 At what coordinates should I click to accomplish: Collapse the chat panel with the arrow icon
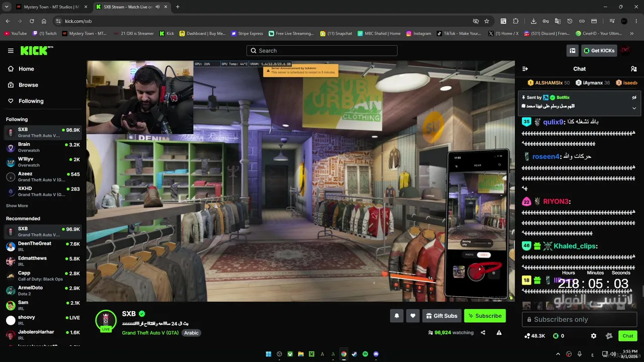click(x=525, y=69)
